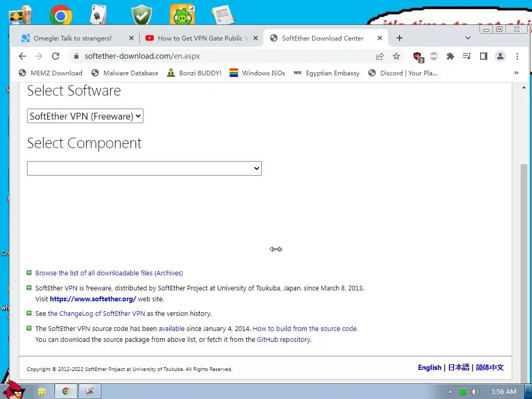532x399 pixels.
Task: Switch language to English
Action: tap(430, 367)
